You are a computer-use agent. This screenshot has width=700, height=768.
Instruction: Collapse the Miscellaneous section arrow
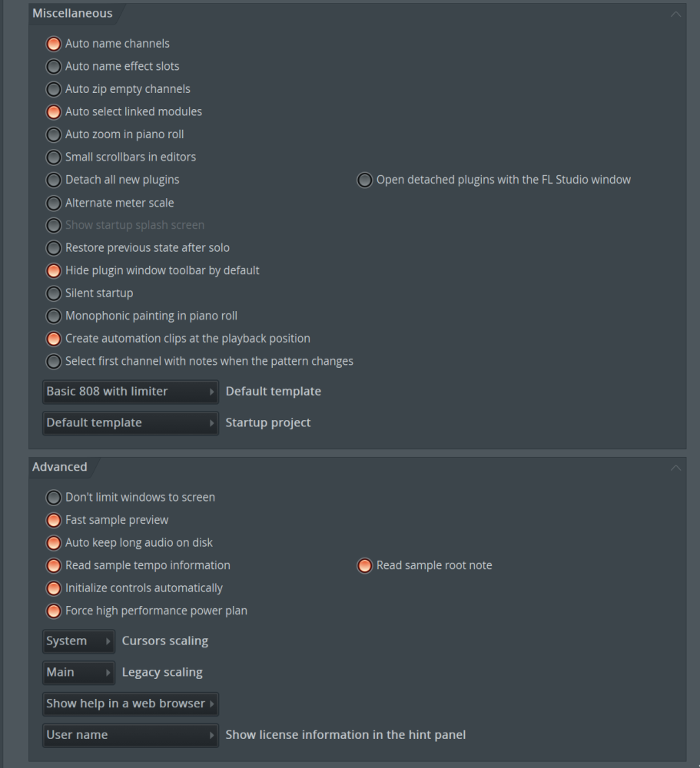(675, 14)
